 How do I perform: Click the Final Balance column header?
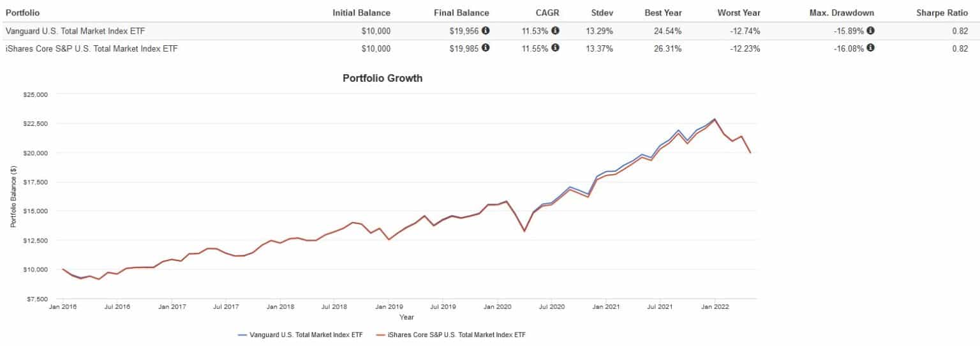(x=461, y=13)
